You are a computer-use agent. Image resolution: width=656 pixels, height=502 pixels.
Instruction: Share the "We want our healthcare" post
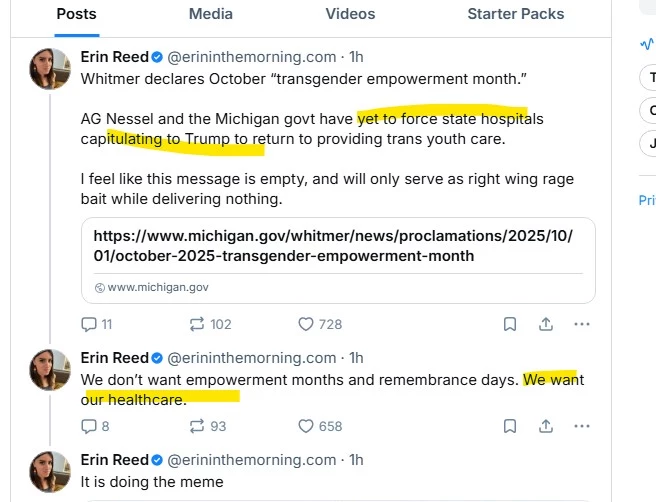click(x=546, y=426)
